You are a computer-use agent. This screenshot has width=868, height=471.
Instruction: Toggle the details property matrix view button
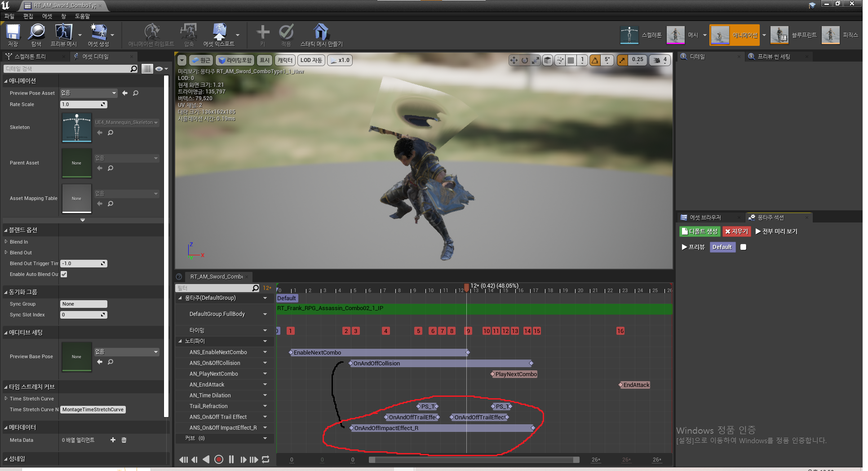[x=147, y=69]
